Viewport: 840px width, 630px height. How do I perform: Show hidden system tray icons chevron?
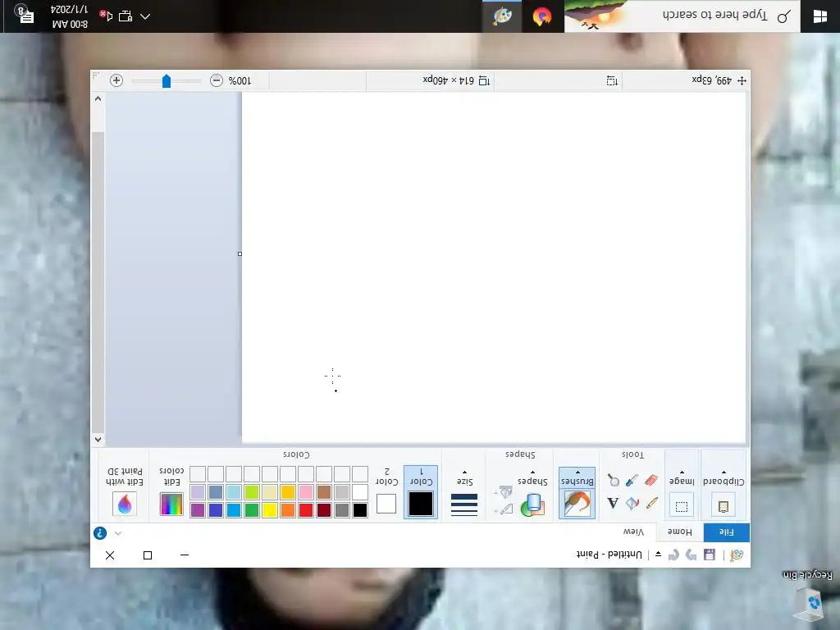[144, 16]
